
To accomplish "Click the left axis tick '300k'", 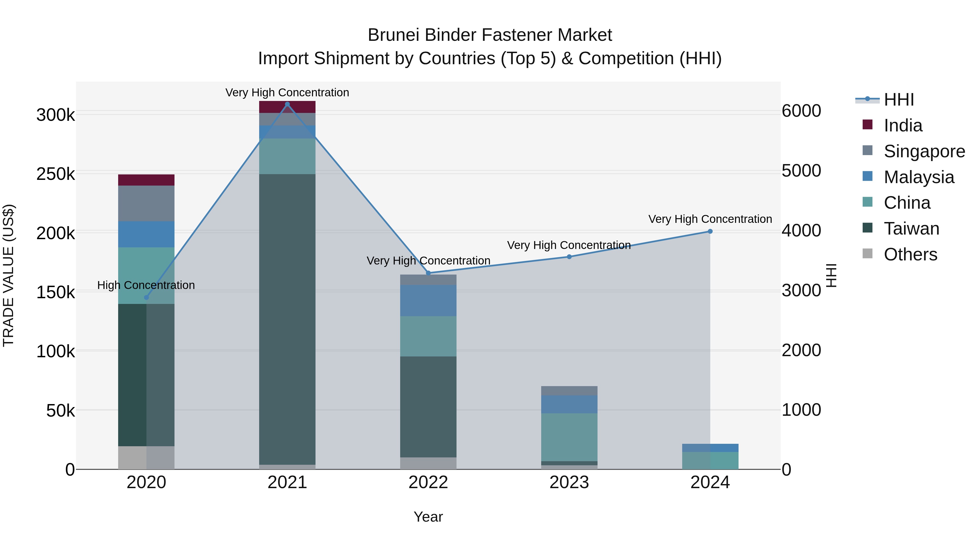I will click(x=56, y=115).
